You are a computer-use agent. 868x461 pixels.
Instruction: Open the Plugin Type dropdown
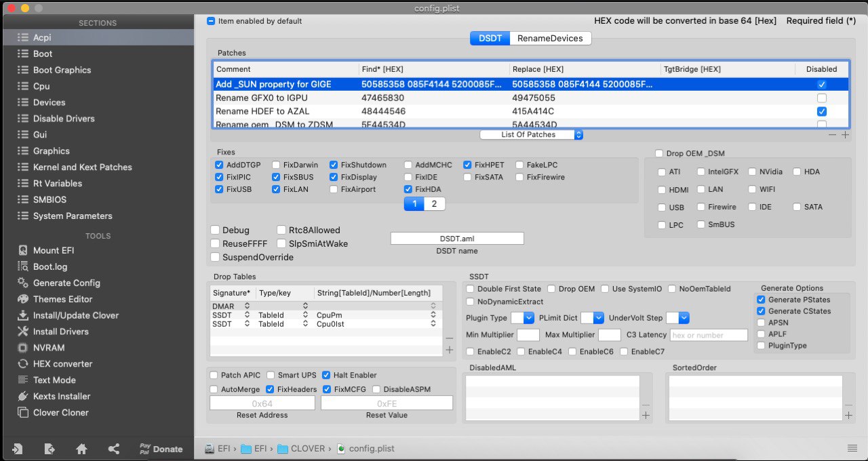coord(522,317)
